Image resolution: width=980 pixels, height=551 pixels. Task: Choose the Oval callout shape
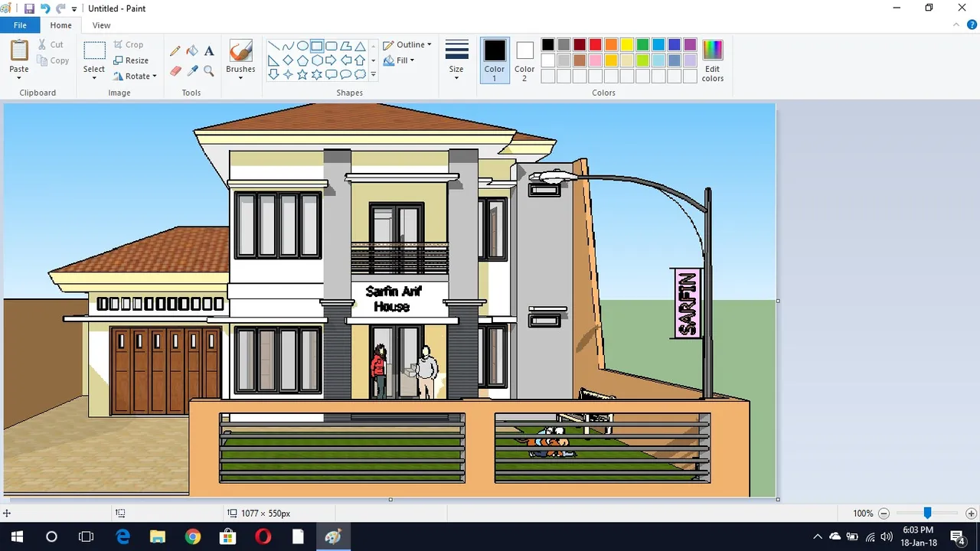coord(346,74)
